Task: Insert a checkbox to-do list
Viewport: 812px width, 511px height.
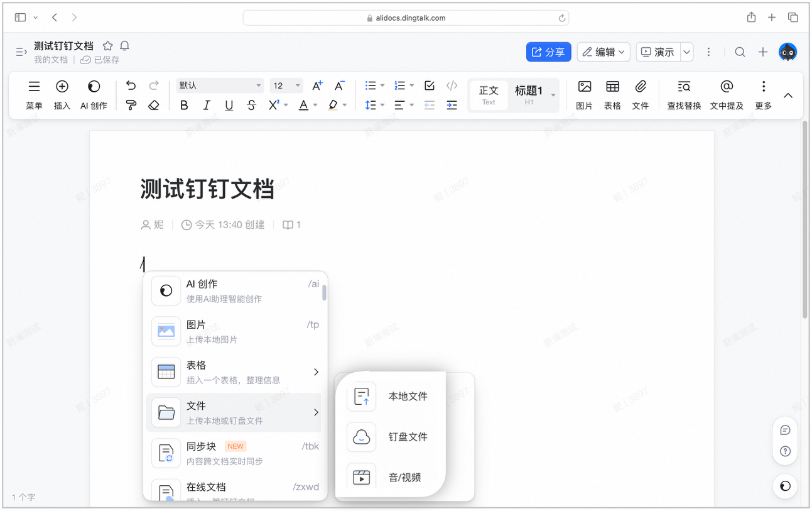Action: click(430, 85)
